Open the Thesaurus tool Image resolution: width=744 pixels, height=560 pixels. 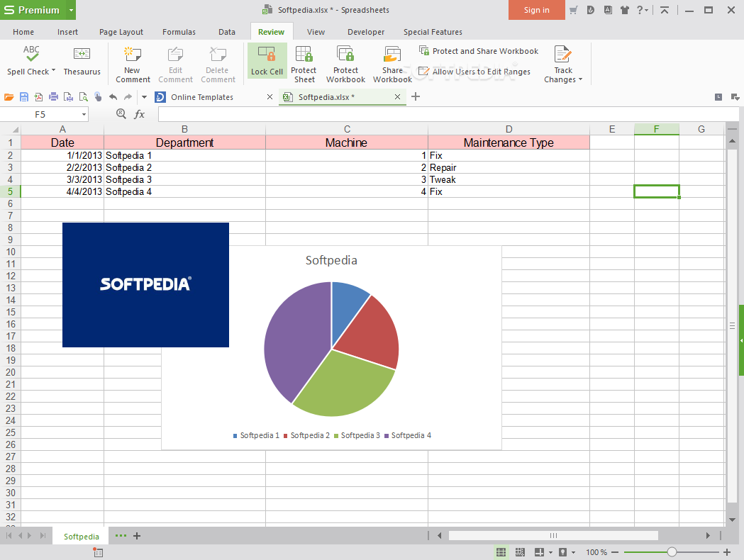click(x=82, y=61)
